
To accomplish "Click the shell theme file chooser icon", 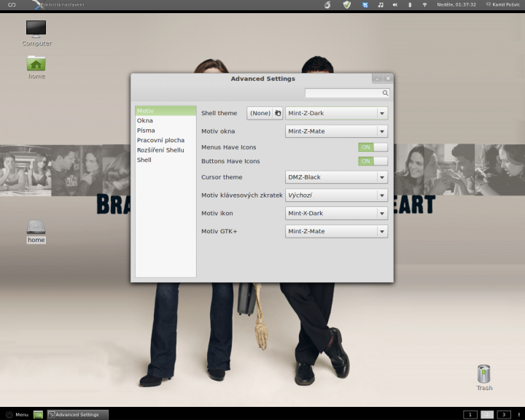I will tap(278, 113).
